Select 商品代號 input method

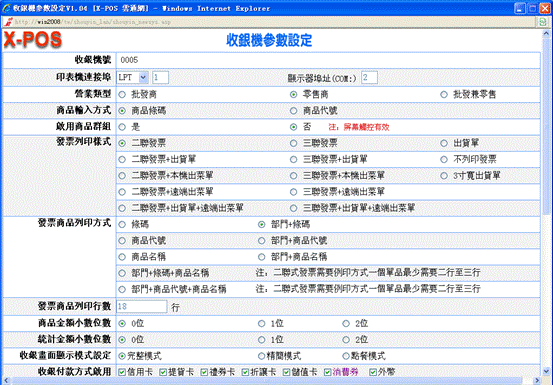click(293, 111)
